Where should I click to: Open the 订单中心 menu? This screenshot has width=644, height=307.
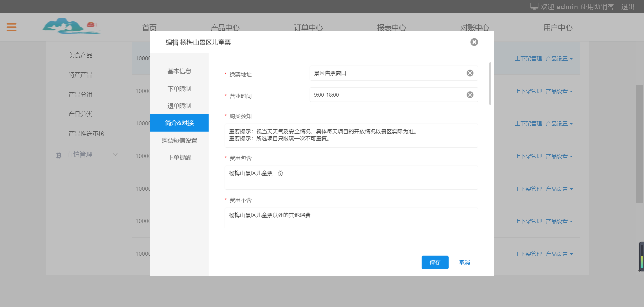click(x=308, y=28)
